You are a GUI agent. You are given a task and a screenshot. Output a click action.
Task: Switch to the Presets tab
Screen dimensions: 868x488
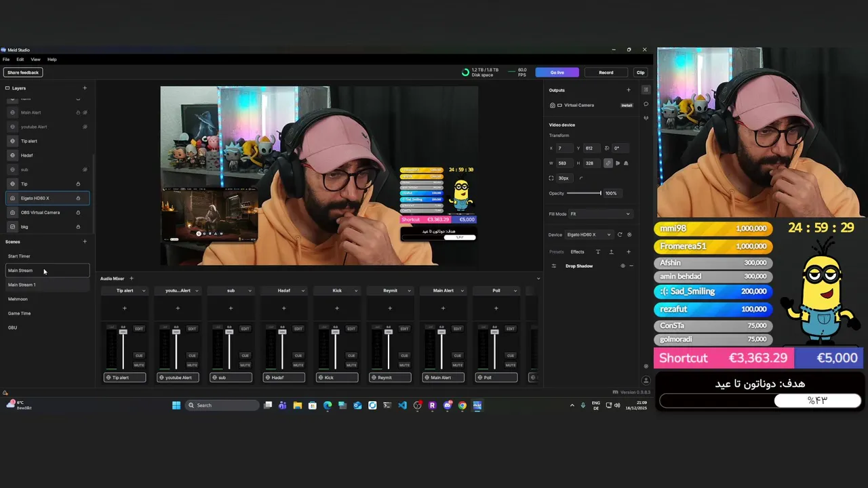pos(556,252)
